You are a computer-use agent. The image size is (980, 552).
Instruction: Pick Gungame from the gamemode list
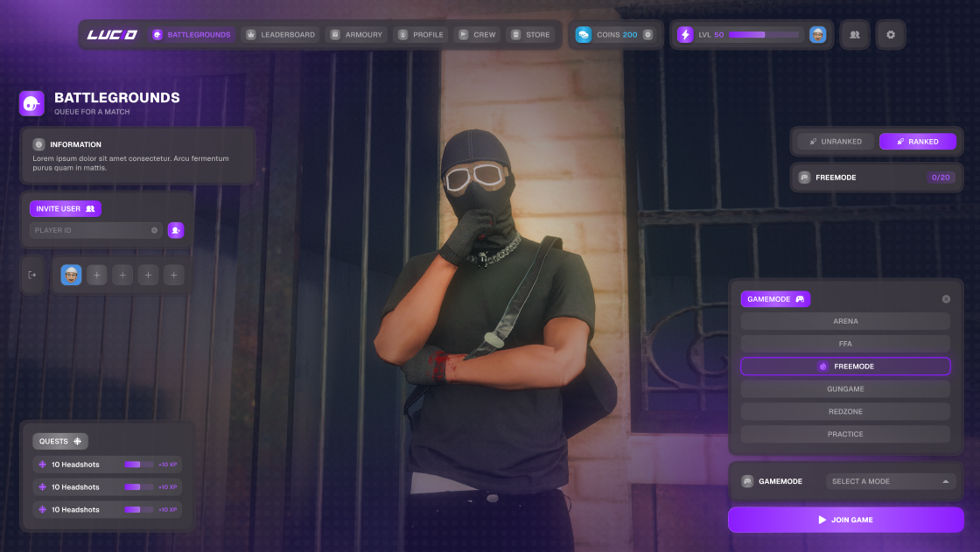pos(845,389)
